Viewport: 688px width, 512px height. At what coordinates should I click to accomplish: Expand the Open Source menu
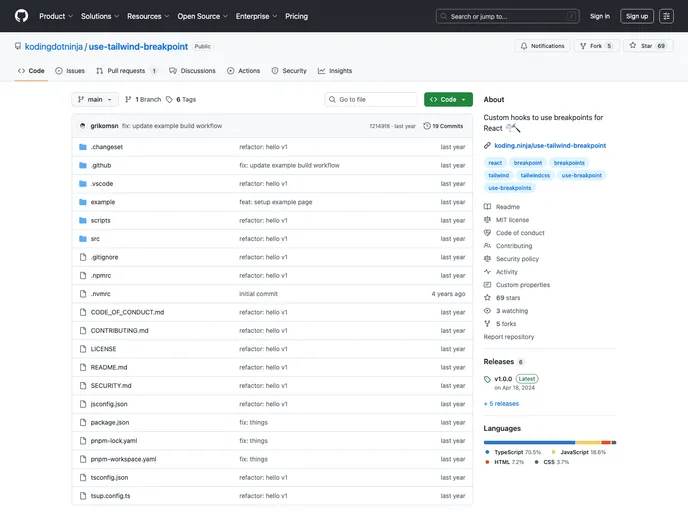tap(202, 16)
